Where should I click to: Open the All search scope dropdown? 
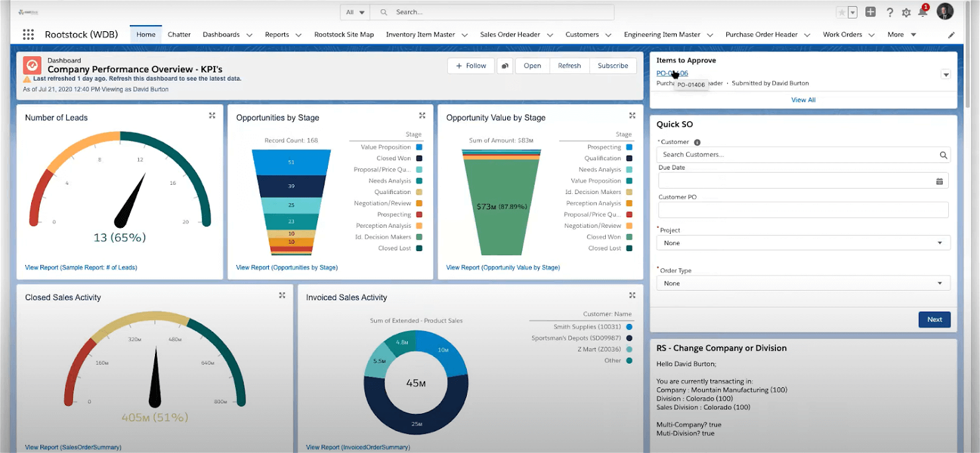click(355, 12)
